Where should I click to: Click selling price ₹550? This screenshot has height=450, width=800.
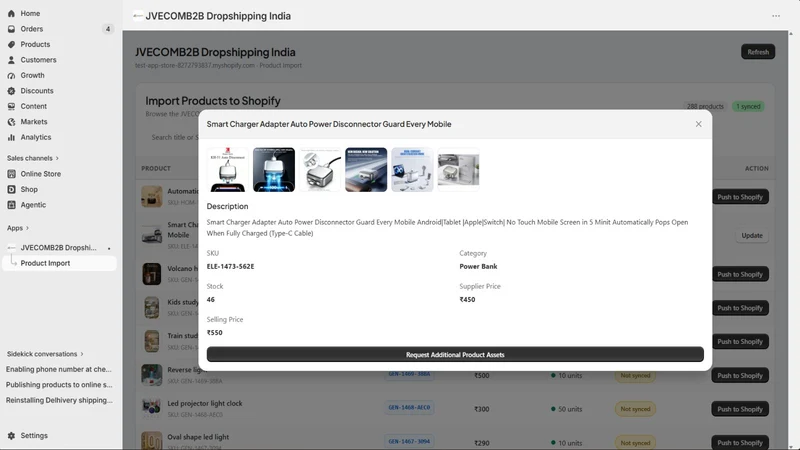214,333
